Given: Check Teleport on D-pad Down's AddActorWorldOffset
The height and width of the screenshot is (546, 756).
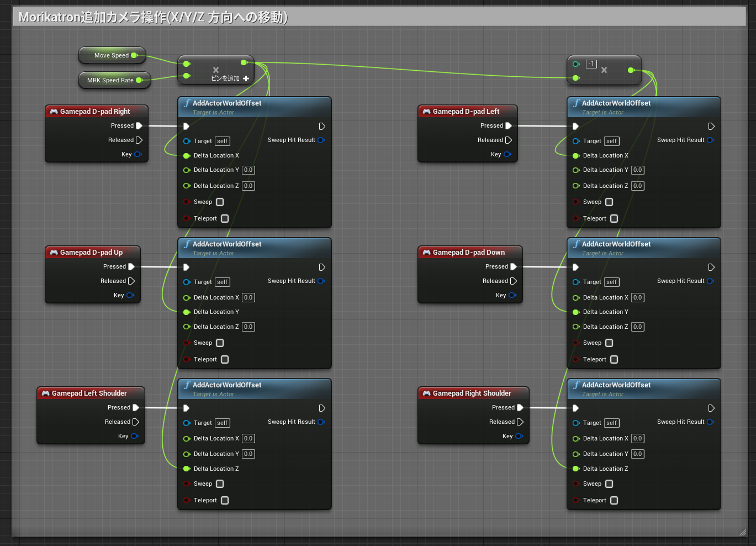Looking at the screenshot, I should 614,359.
